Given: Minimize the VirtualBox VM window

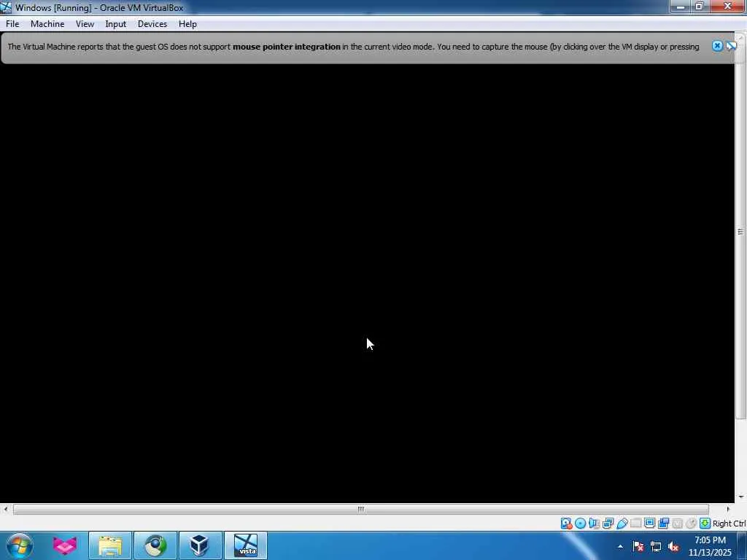Looking at the screenshot, I should (681, 6).
